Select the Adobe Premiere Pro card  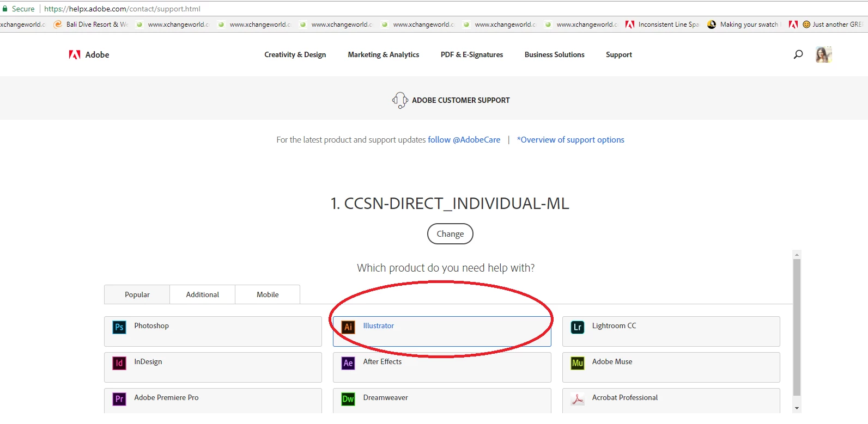click(x=213, y=401)
